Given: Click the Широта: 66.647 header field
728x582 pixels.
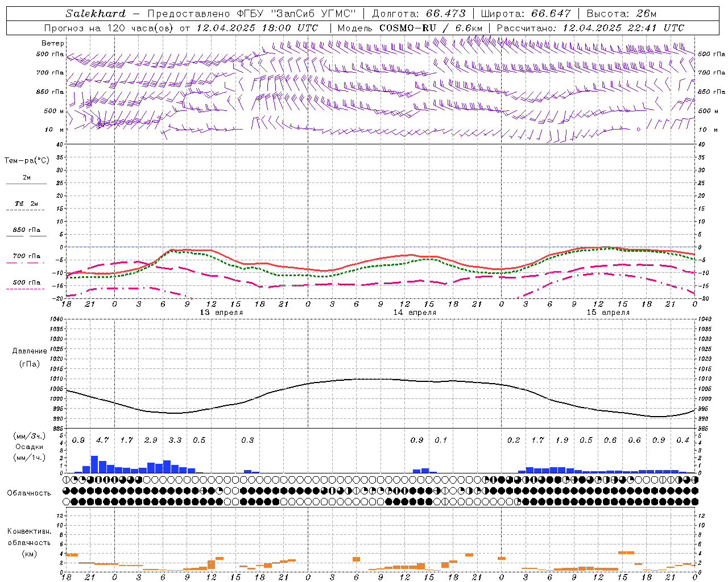Looking at the screenshot, I should pos(526,14).
